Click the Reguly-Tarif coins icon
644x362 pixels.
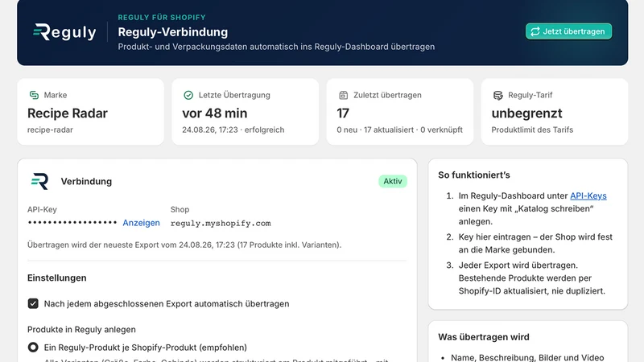[x=497, y=95]
